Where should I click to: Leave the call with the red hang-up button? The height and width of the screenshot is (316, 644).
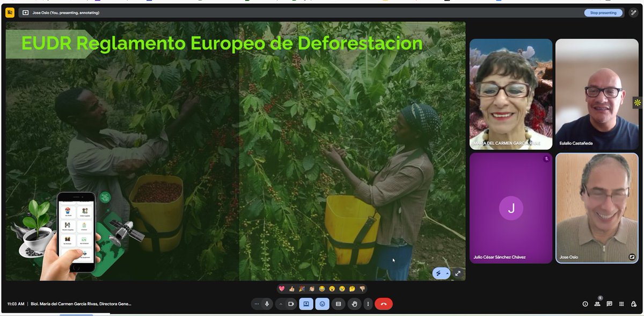tap(384, 304)
